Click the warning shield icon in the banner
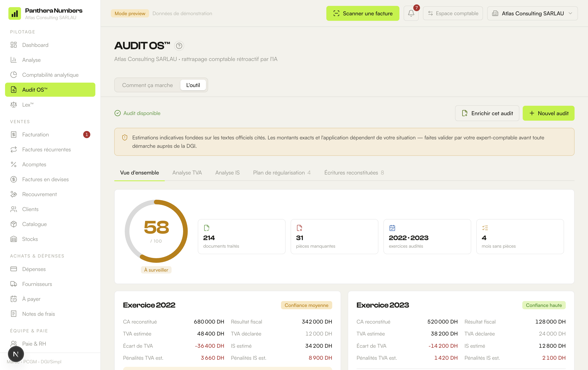Image resolution: width=588 pixels, height=370 pixels. coord(125,137)
